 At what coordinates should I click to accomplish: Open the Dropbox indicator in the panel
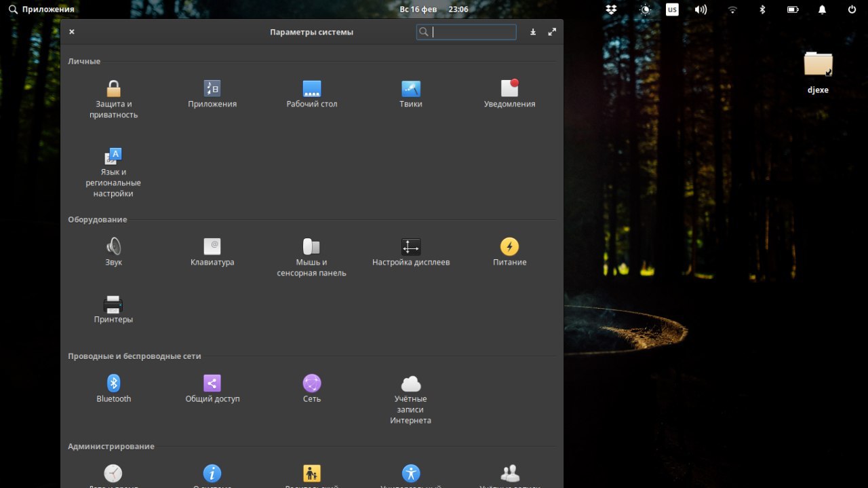611,10
